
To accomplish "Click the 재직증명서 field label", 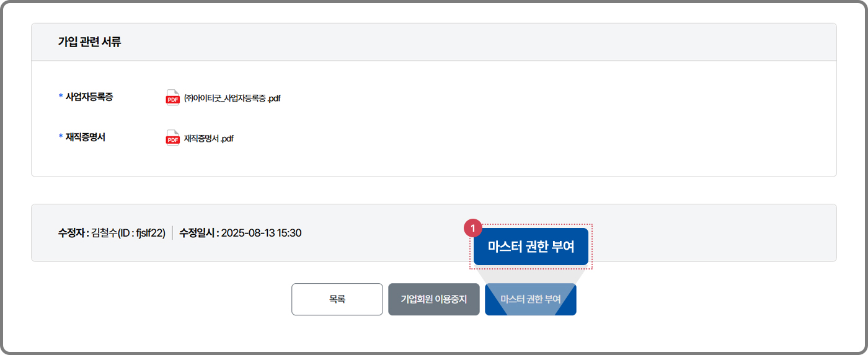I will [86, 137].
